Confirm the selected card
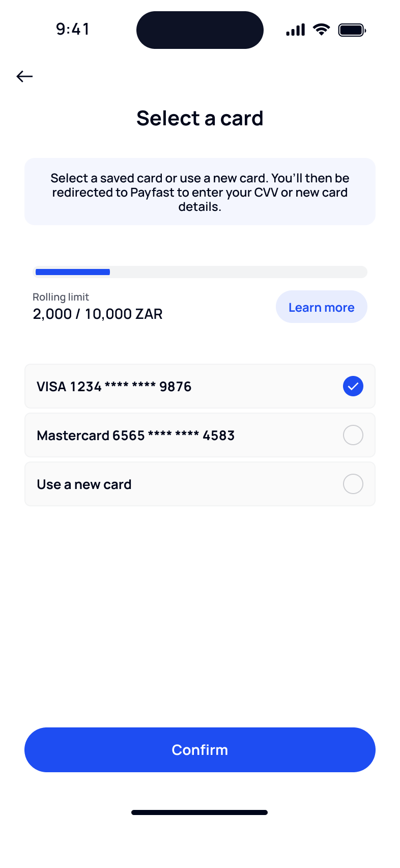This screenshot has height=868, width=400. tap(199, 749)
